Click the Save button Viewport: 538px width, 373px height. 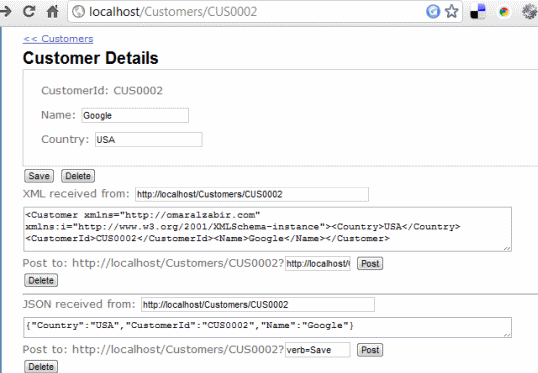pyautogui.click(x=39, y=176)
